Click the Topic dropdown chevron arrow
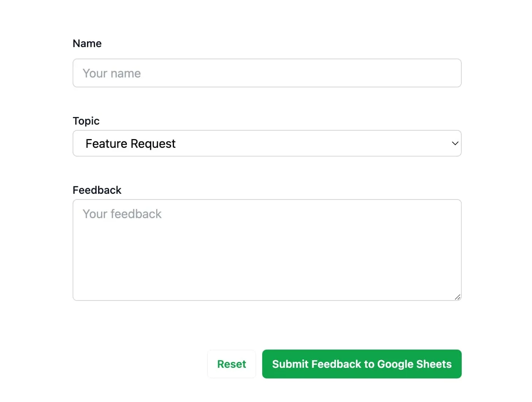 454,143
